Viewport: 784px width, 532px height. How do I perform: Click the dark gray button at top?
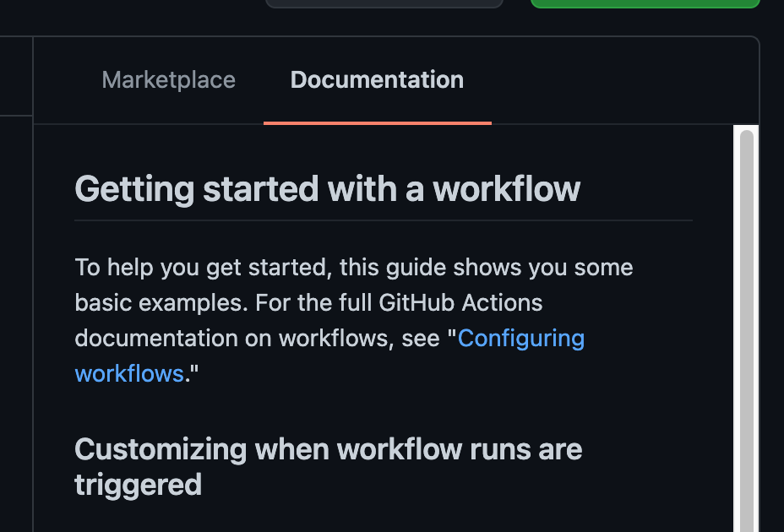point(384,3)
